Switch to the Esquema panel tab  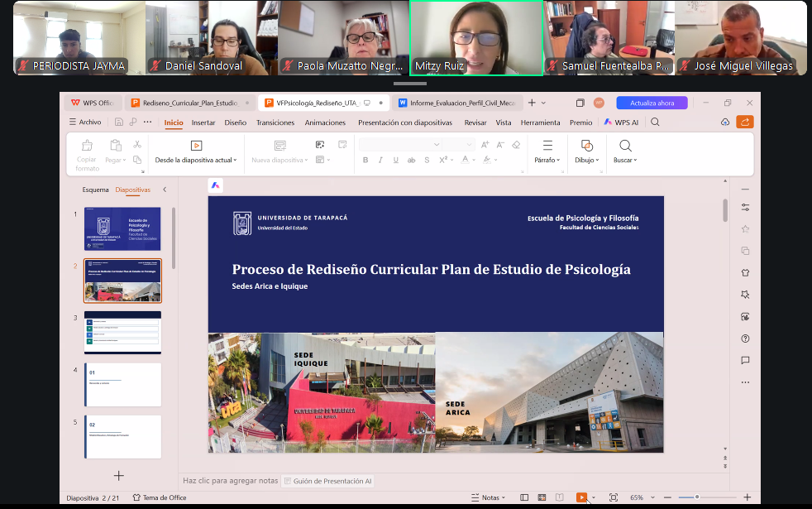[95, 190]
